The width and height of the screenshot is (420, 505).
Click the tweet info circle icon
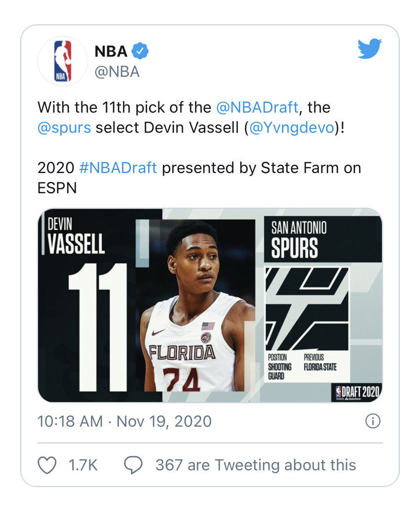373,421
